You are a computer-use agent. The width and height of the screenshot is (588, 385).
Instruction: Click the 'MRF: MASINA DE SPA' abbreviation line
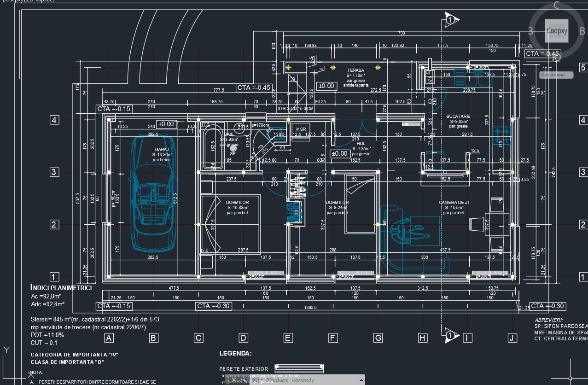(561, 332)
